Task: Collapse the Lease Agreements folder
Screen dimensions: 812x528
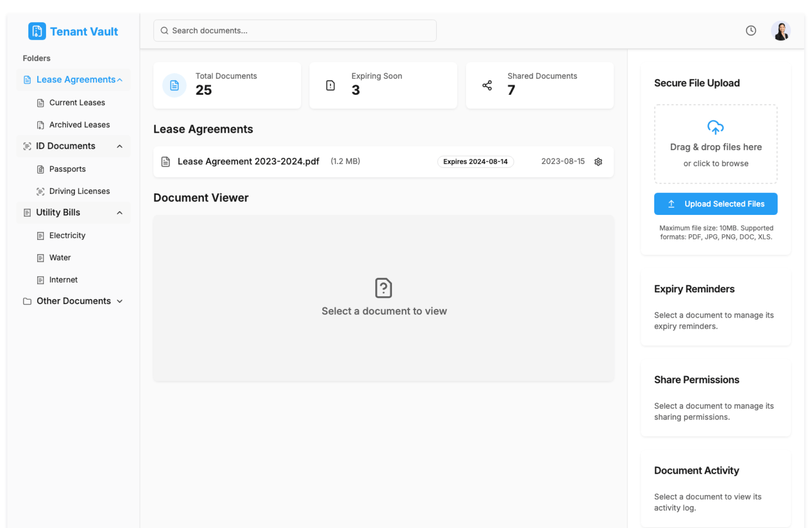Action: (120, 80)
